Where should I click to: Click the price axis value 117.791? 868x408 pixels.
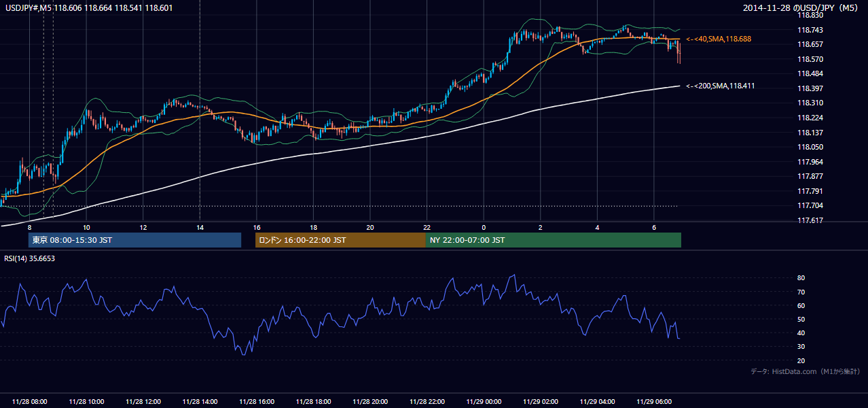[809, 191]
